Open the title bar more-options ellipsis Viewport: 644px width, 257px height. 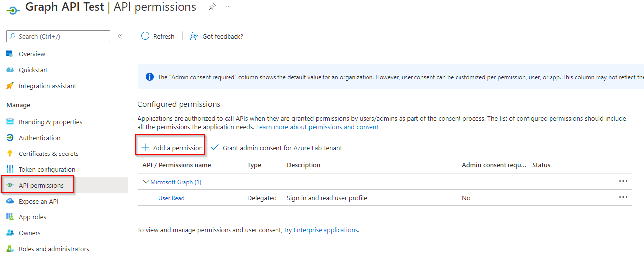[228, 7]
